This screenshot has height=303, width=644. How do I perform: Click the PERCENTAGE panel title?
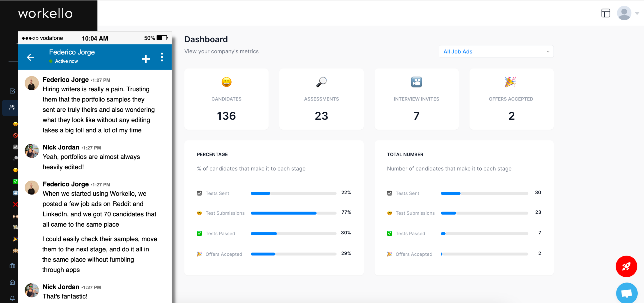(212, 154)
